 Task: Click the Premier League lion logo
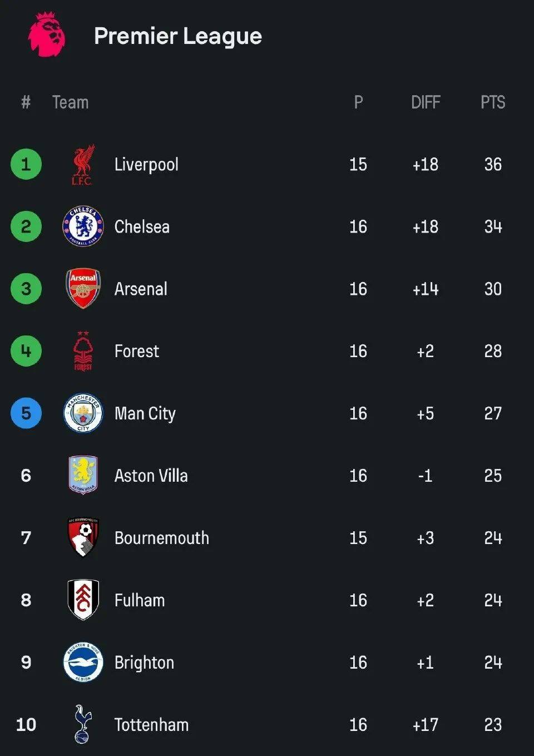[47, 35]
